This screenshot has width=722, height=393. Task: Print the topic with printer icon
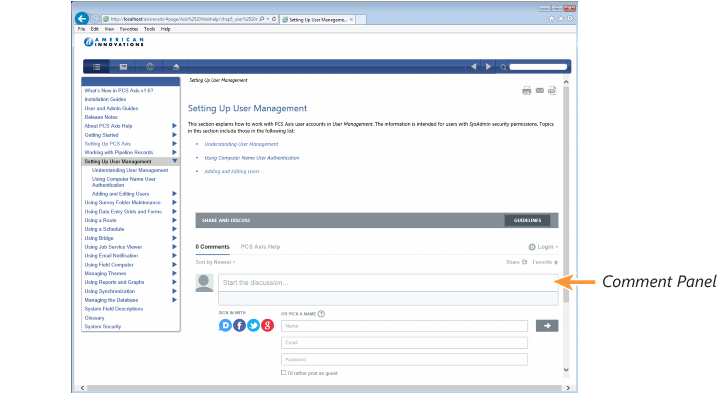tap(526, 90)
